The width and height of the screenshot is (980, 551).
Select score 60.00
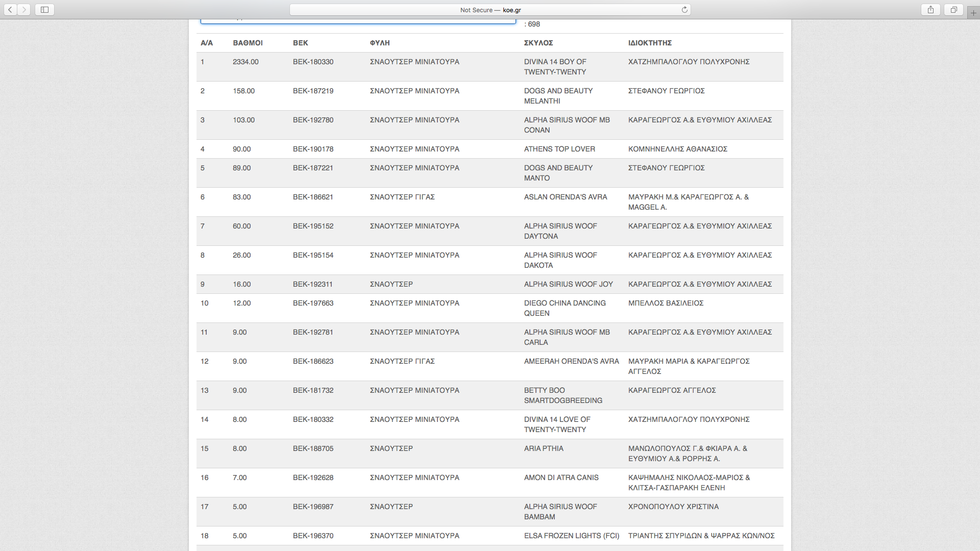pyautogui.click(x=241, y=226)
